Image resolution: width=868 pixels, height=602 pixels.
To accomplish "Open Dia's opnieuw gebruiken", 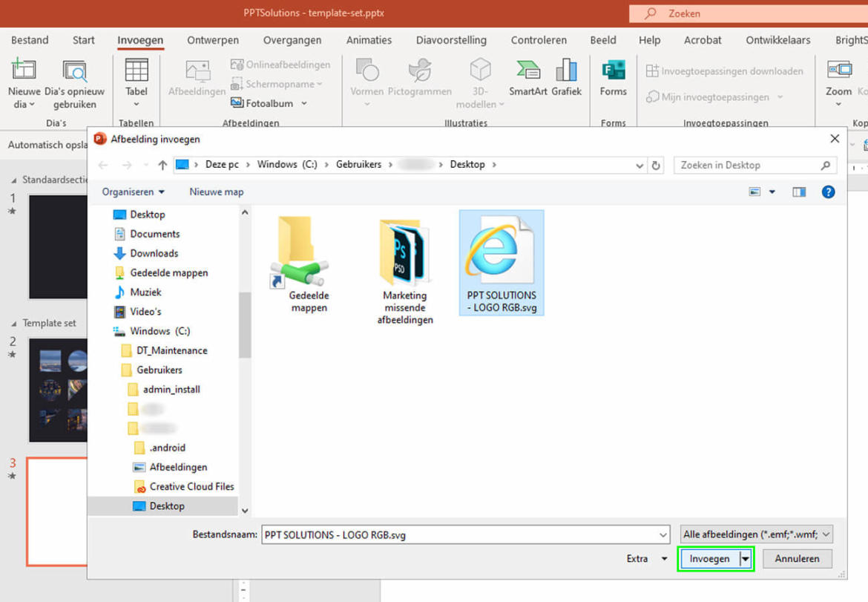I will tap(74, 78).
